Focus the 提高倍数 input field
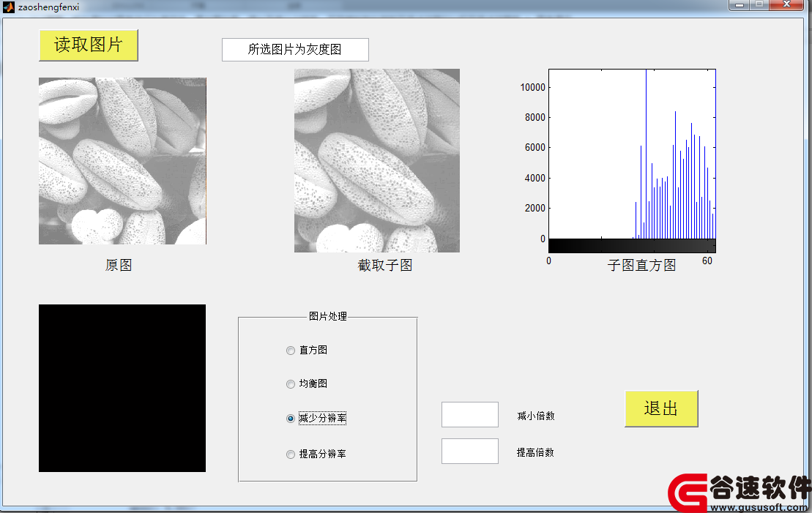812x513 pixels. tap(469, 451)
